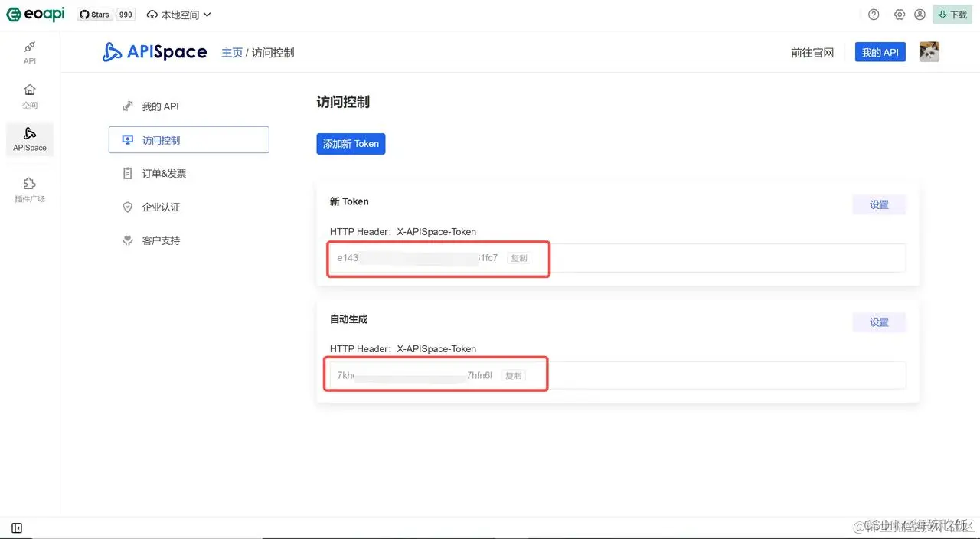Open 我的 API menu item

189,106
